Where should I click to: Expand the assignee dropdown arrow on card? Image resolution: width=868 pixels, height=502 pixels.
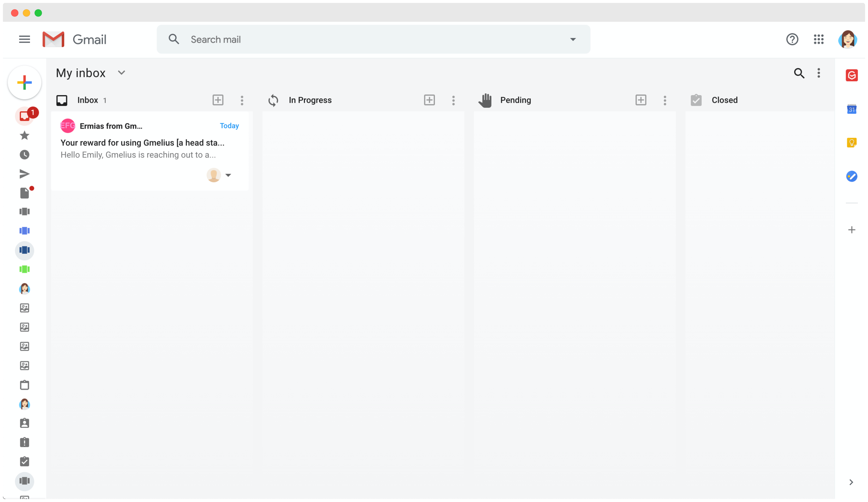228,175
